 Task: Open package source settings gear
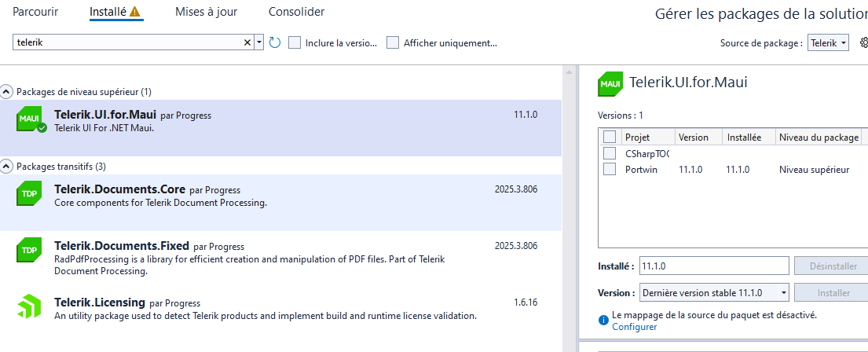coord(863,42)
